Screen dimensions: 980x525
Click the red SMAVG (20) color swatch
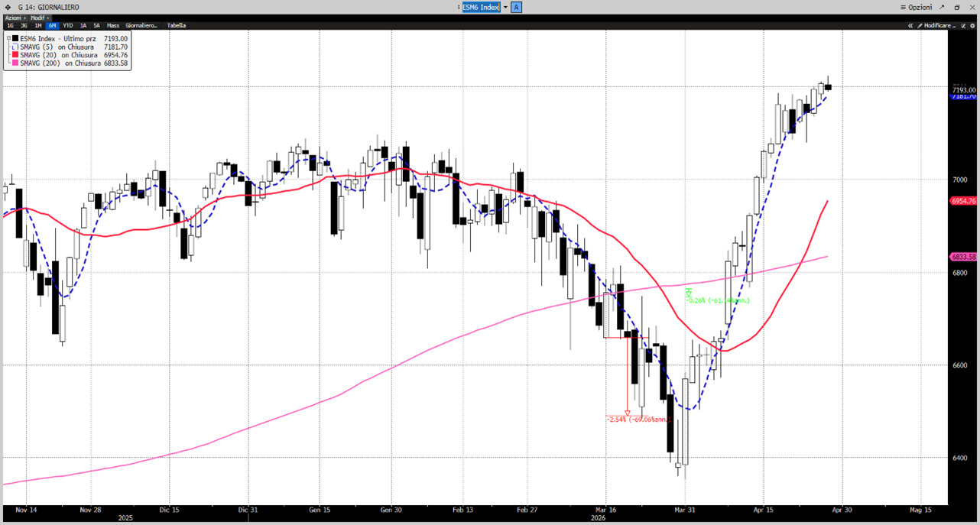point(15,55)
